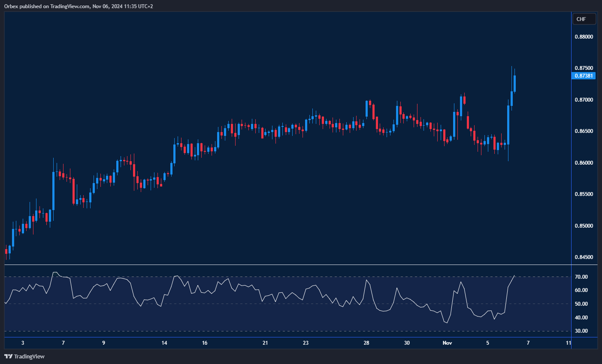This screenshot has height=364, width=602.
Task: Select the 0.87000 price axis label
Action: coord(584,100)
